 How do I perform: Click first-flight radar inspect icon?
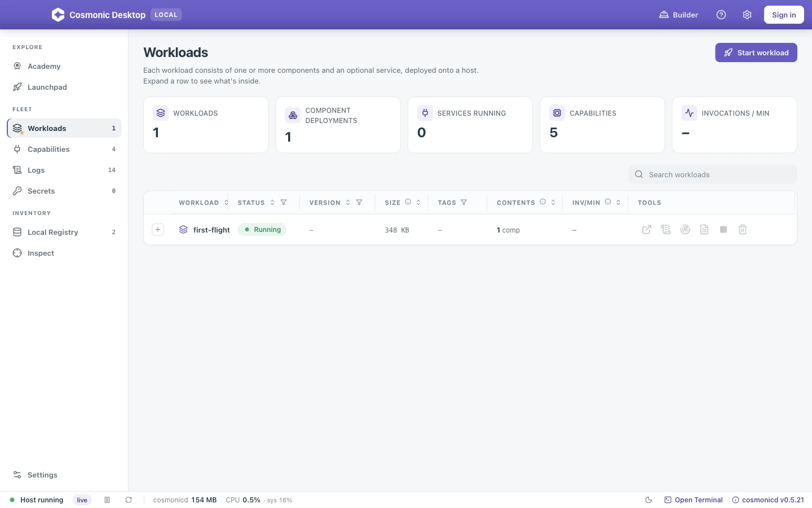point(685,230)
